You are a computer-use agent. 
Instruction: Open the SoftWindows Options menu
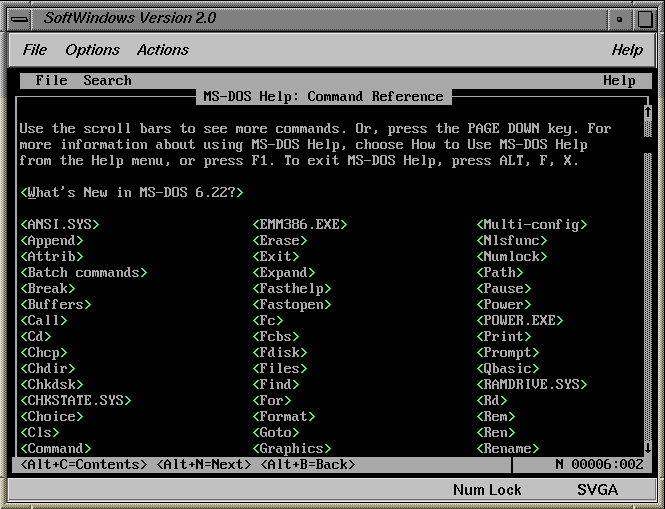(x=92, y=50)
